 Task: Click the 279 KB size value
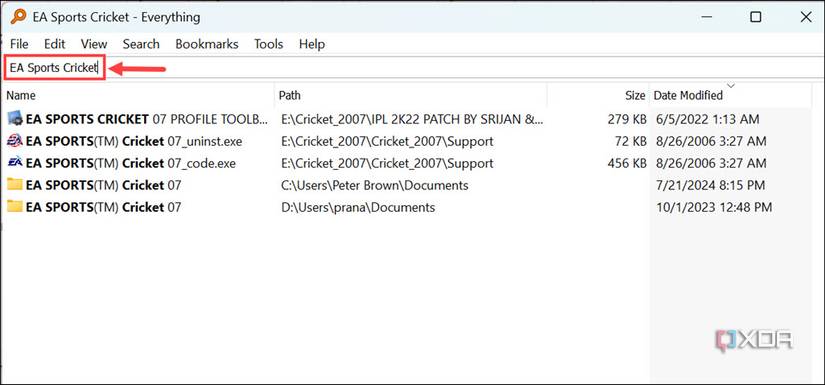click(626, 119)
